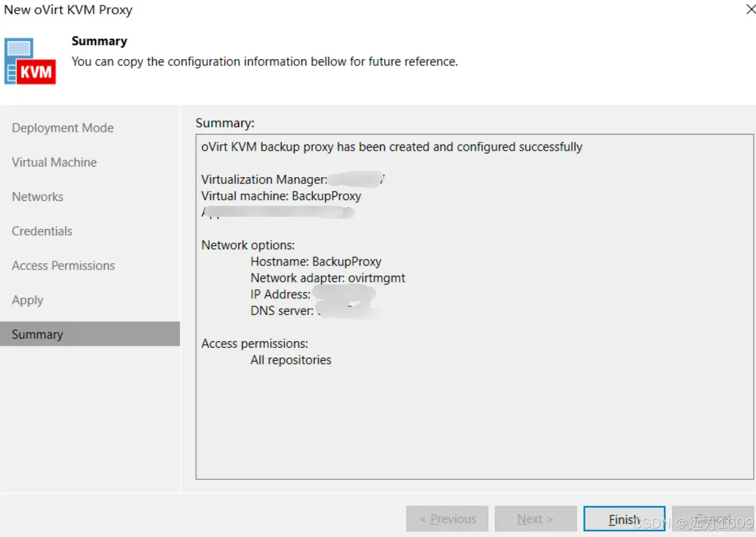
Task: Click the IP Address entry
Action: 313,294
